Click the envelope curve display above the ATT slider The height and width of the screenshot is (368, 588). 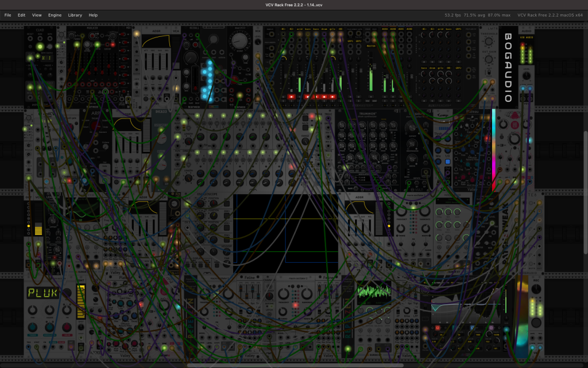point(156,41)
